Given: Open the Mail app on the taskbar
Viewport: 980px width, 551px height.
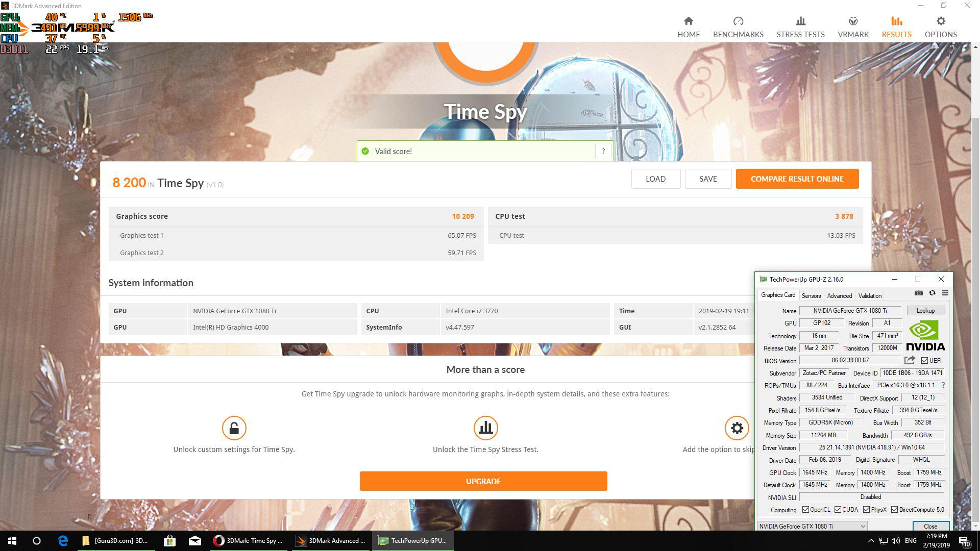Looking at the screenshot, I should coord(195,541).
